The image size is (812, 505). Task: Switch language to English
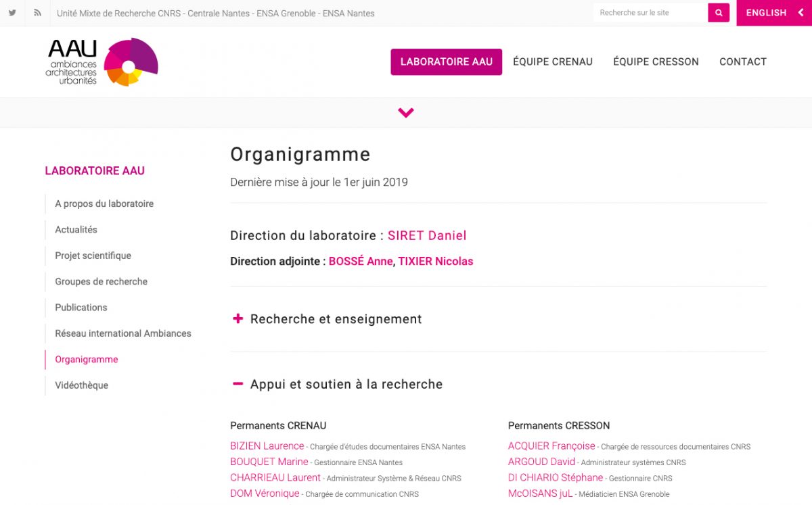tap(773, 13)
